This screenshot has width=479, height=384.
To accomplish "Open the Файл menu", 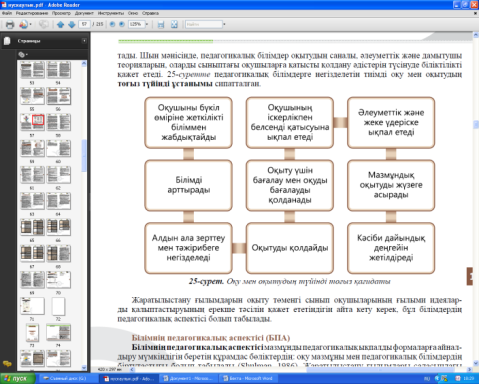I will click(7, 13).
